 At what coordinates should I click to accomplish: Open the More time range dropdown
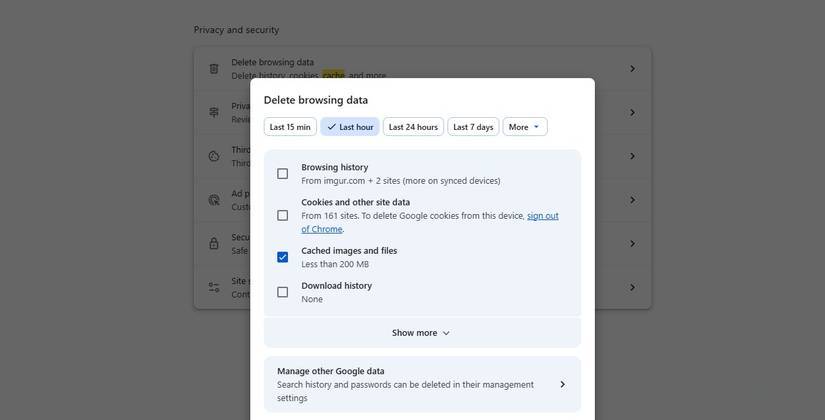click(x=524, y=127)
